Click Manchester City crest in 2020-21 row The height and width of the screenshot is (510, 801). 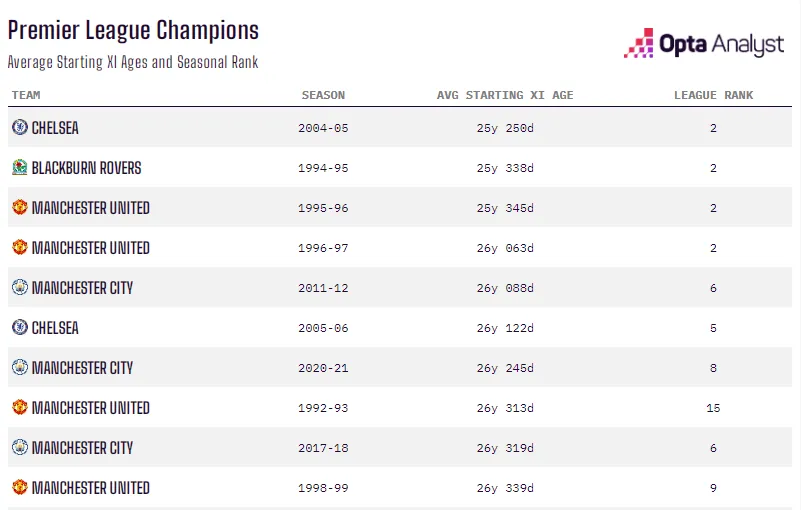[x=19, y=368]
